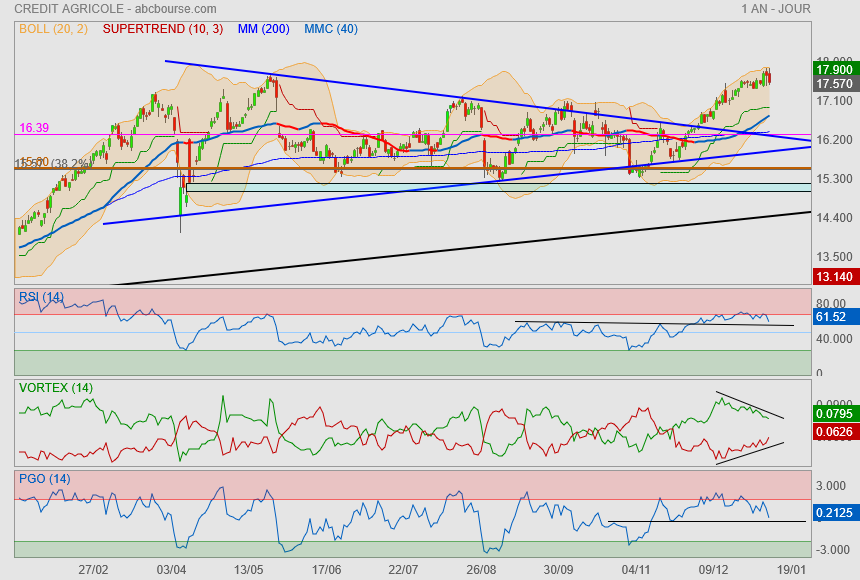This screenshot has height=580, width=860.
Task: Click the '1 AN - JOUR' timeframe label
Action: pos(776,9)
